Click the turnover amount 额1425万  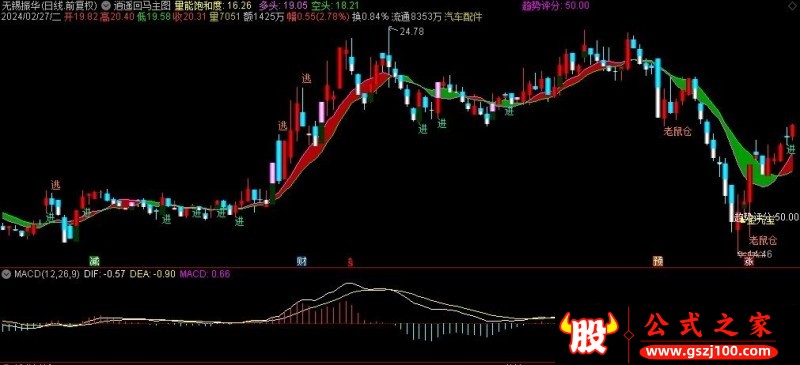coord(264,17)
